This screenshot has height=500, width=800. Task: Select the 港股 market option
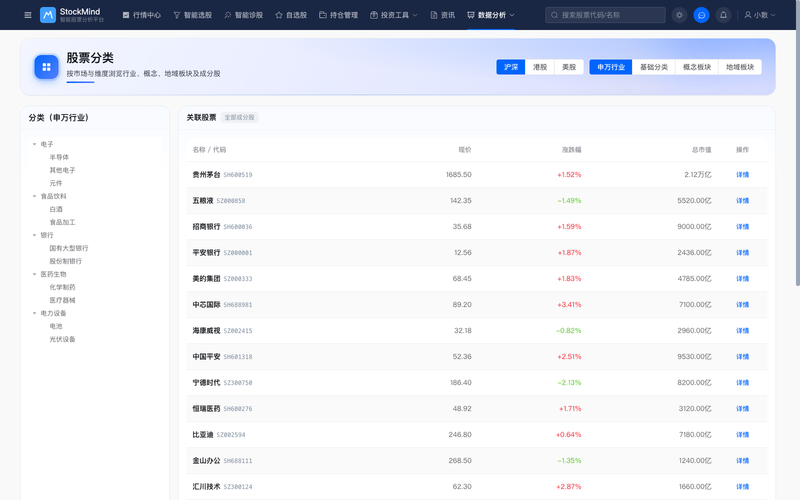[x=540, y=67]
